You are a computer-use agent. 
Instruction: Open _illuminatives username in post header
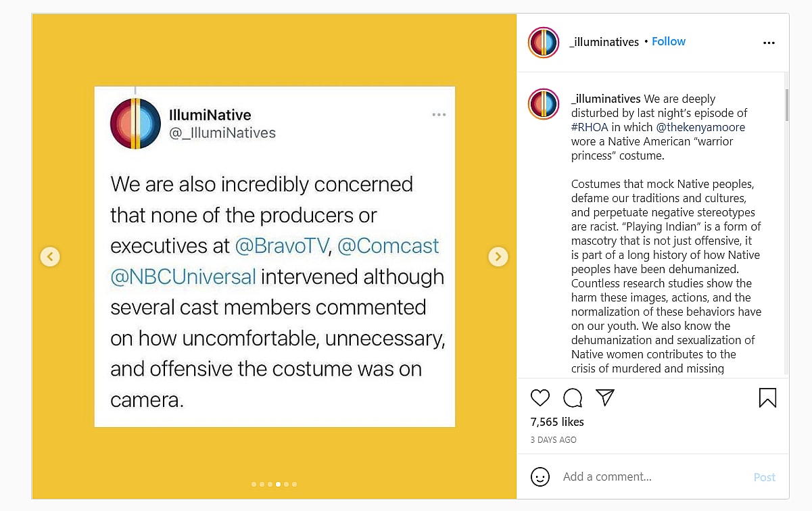[x=604, y=42]
